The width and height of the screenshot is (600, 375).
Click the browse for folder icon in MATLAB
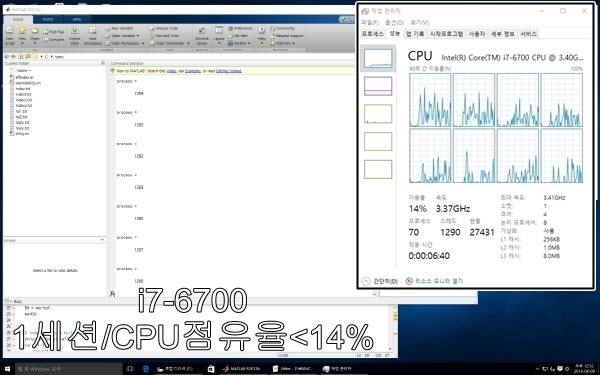[28, 57]
